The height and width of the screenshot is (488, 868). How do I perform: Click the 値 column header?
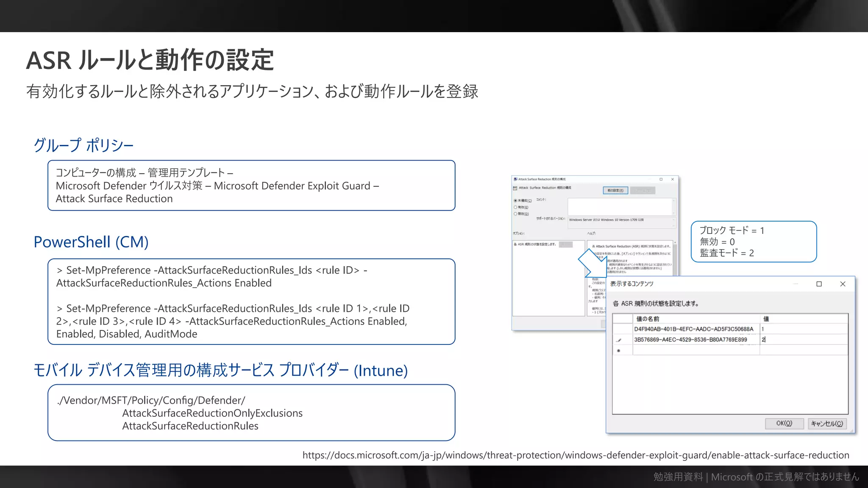click(x=804, y=319)
